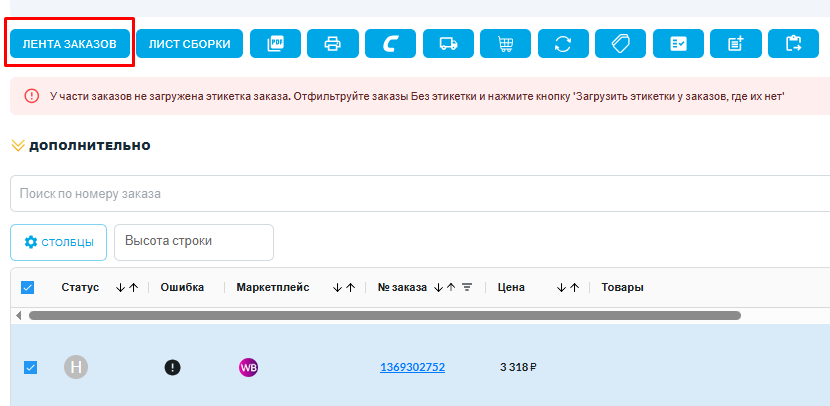
Task: Click the order number search field
Action: (x=420, y=194)
